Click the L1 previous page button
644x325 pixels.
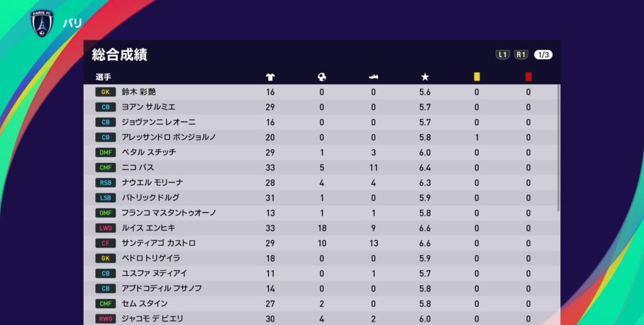click(502, 54)
